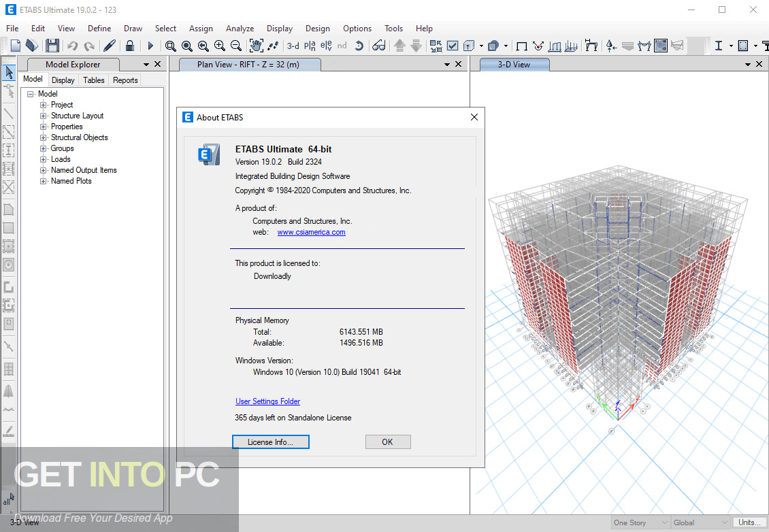Switch to the Reports tab in Model Explorer

click(125, 80)
